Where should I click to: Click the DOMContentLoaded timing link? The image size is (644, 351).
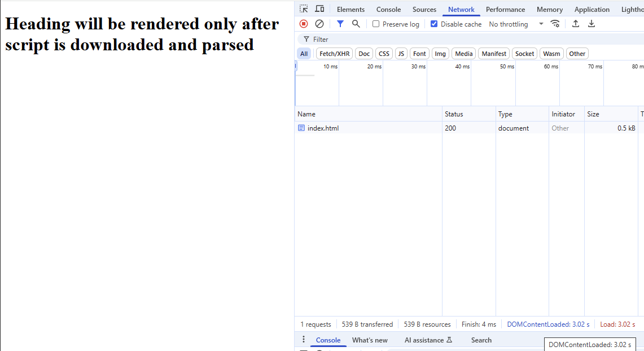[x=547, y=324]
